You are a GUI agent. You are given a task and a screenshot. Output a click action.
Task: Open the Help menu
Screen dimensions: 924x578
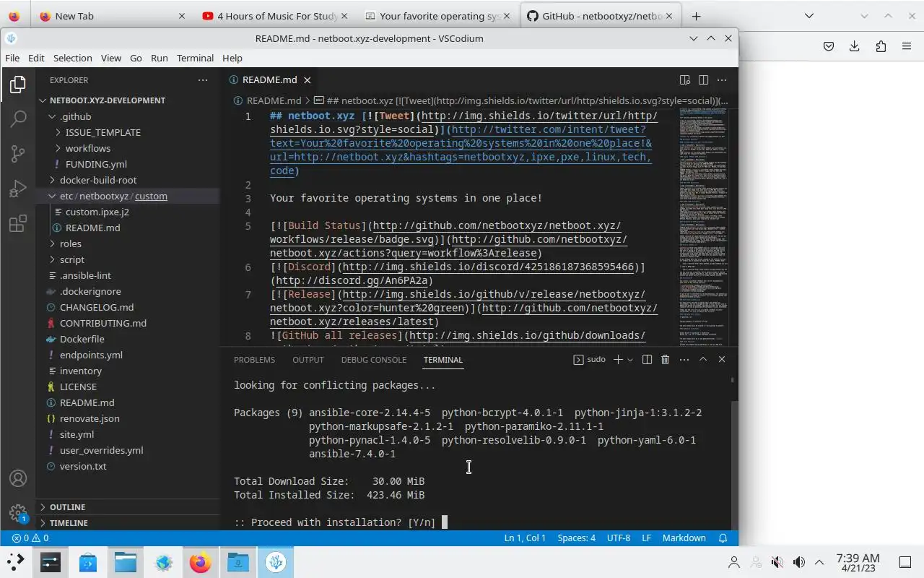232,58
